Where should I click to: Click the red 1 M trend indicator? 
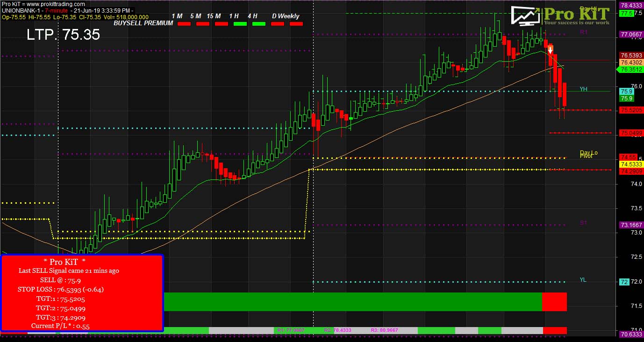(184, 23)
